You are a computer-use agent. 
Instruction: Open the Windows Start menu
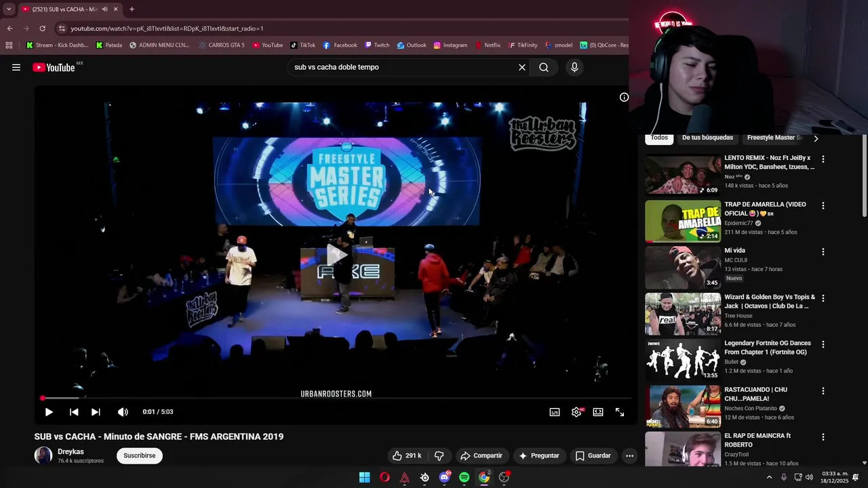tap(364, 477)
